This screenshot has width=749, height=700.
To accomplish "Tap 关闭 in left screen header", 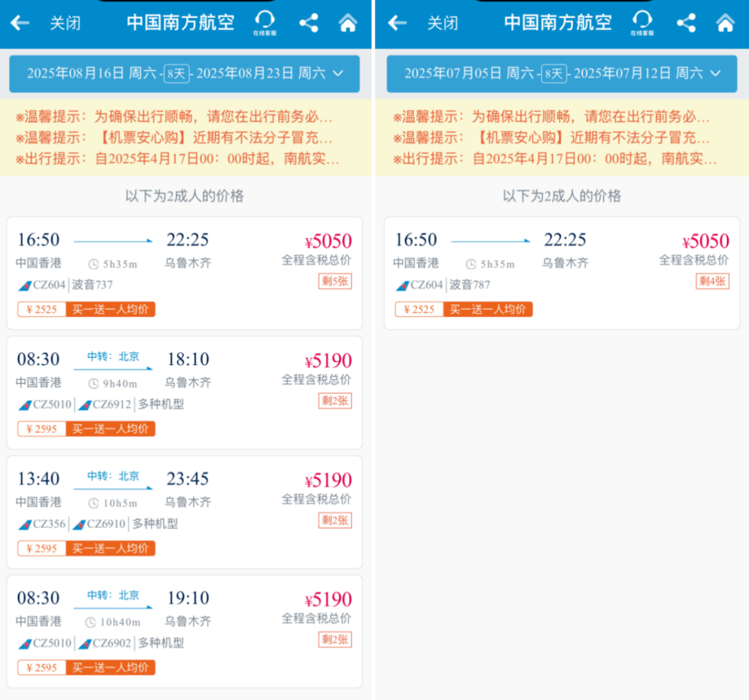I will [x=65, y=23].
